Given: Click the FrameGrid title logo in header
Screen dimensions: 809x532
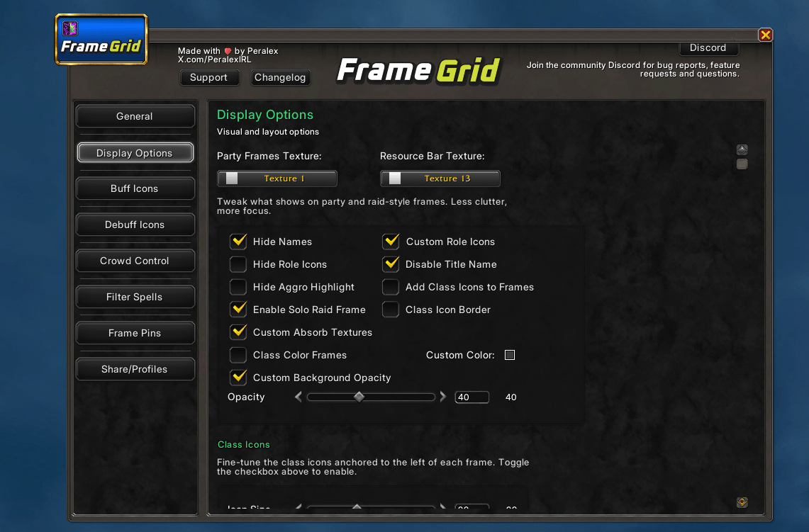Looking at the screenshot, I should (418, 70).
